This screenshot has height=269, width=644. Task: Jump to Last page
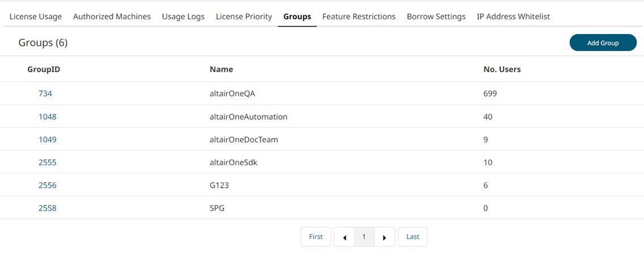point(413,237)
